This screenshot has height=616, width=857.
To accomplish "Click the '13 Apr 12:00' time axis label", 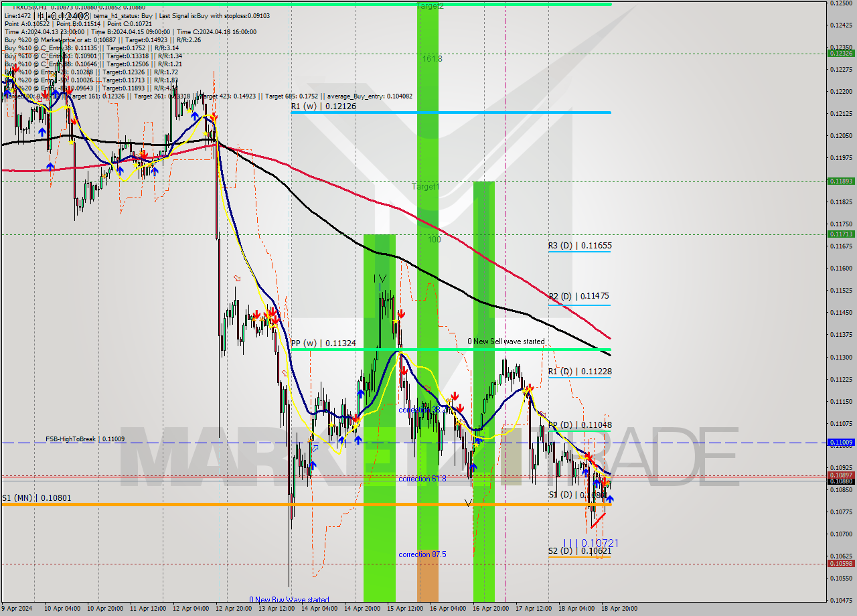I will pos(277,609).
